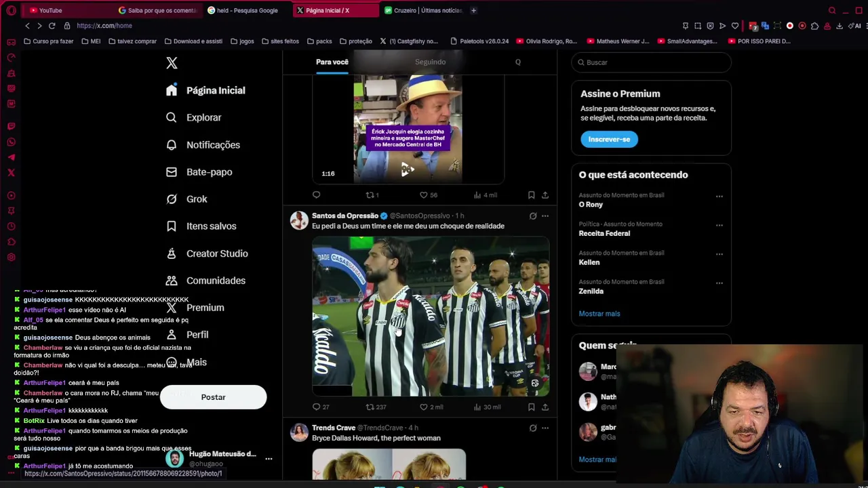
Task: Switch to the Cruzeiro Últimas notícias tab
Action: pos(423,10)
